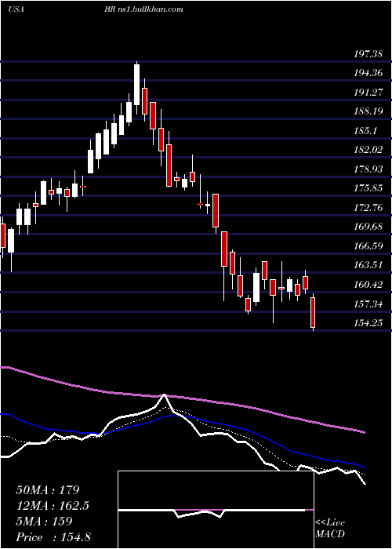Click the BR ns1.bullkhan.com title text

click(143, 9)
